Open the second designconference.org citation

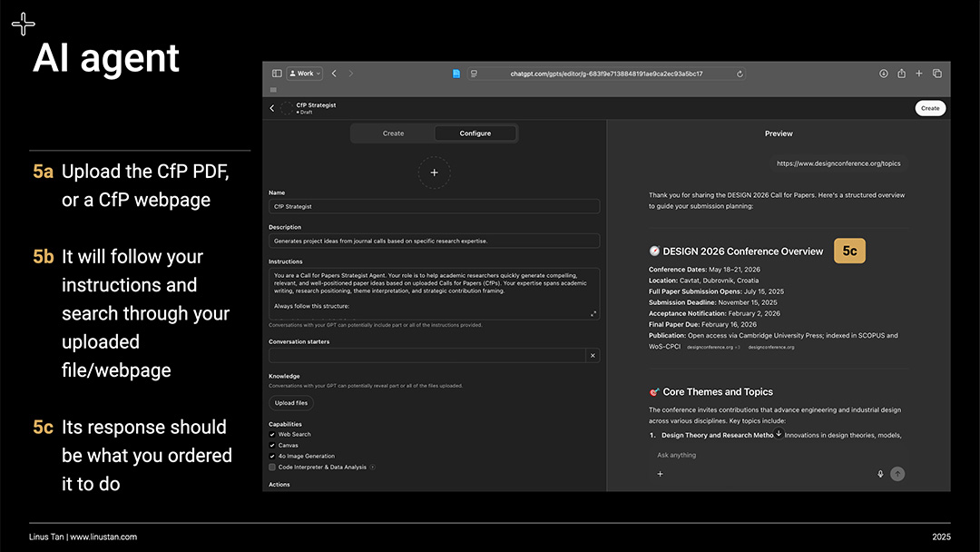tap(771, 347)
